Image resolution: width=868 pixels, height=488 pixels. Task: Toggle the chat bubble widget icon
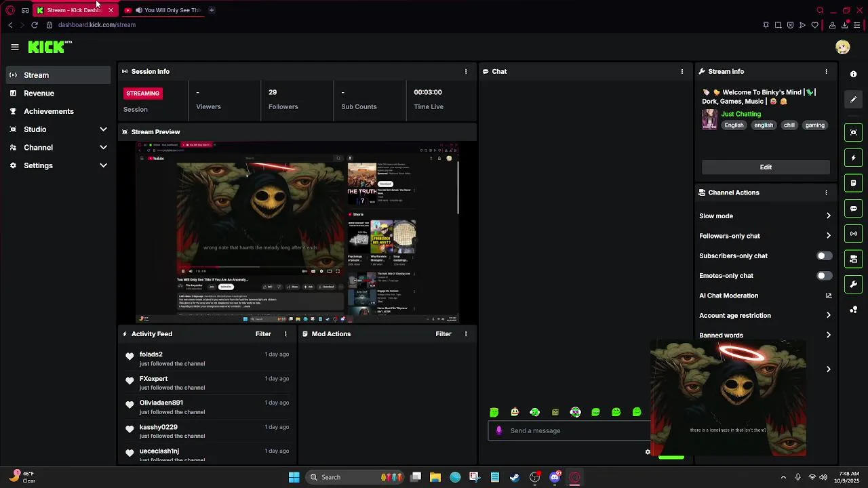point(854,208)
